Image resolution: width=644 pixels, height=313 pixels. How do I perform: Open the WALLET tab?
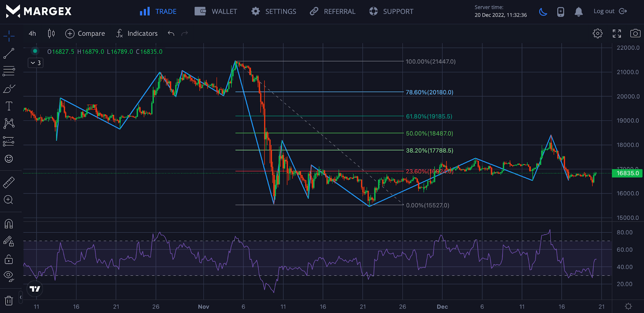click(x=216, y=11)
